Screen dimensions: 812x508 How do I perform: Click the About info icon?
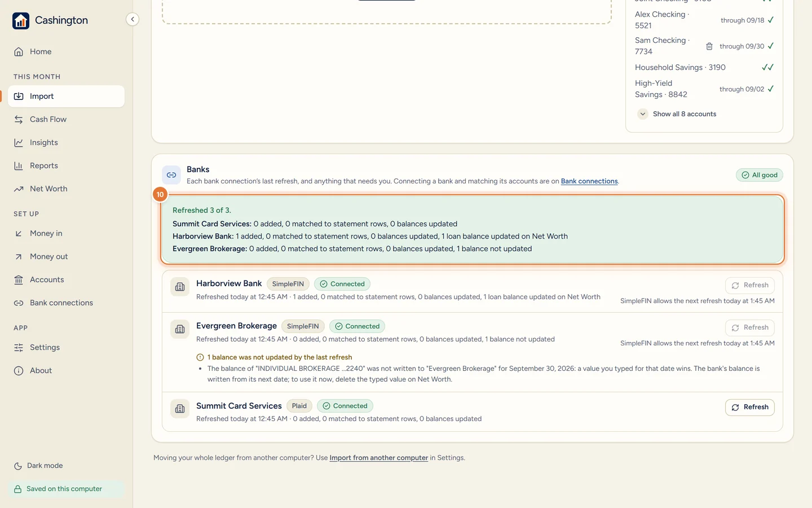click(19, 370)
